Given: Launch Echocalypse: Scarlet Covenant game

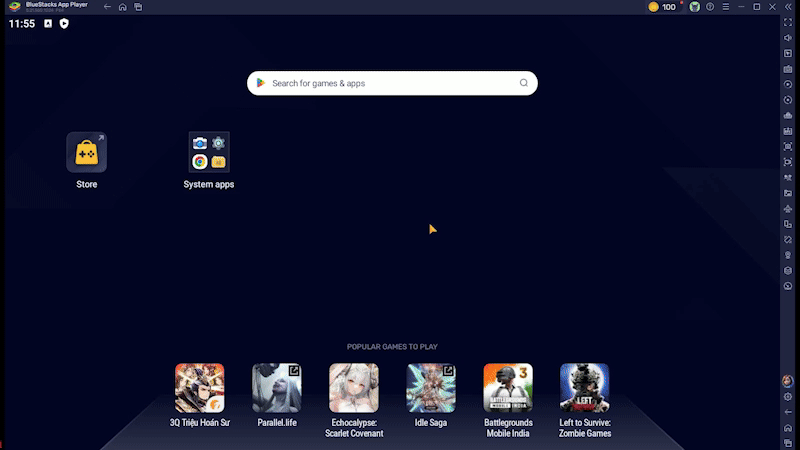Looking at the screenshot, I should 354,388.
